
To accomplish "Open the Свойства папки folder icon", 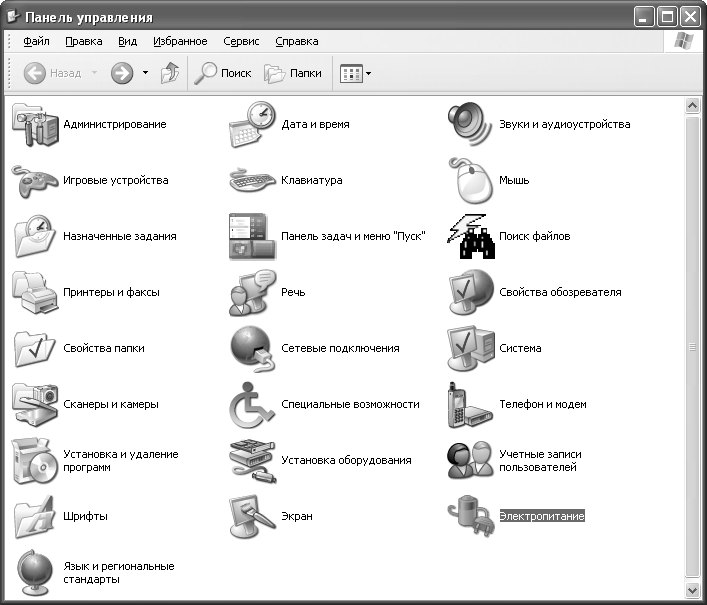I will click(35, 348).
